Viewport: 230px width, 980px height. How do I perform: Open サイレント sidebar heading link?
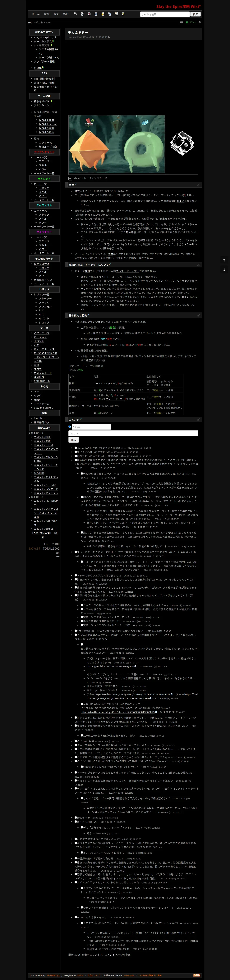tap(44, 178)
